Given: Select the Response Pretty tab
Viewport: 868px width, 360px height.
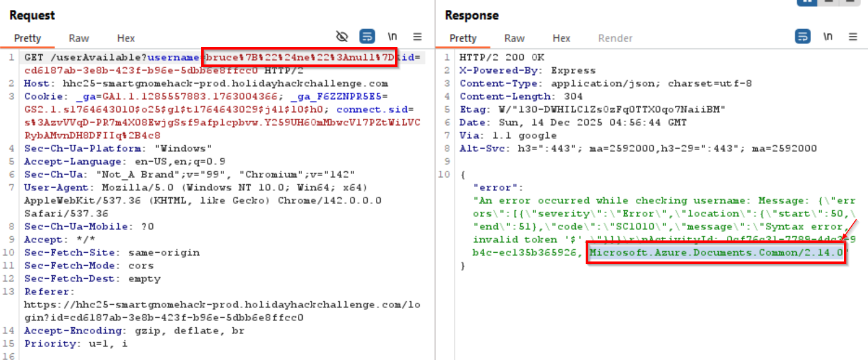Looking at the screenshot, I should pyautogui.click(x=463, y=38).
